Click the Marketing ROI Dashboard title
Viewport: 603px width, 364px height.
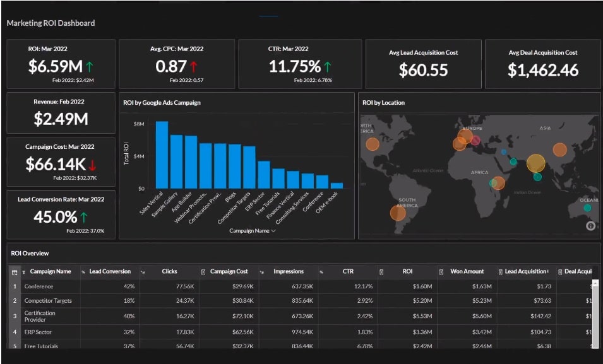[x=51, y=23]
